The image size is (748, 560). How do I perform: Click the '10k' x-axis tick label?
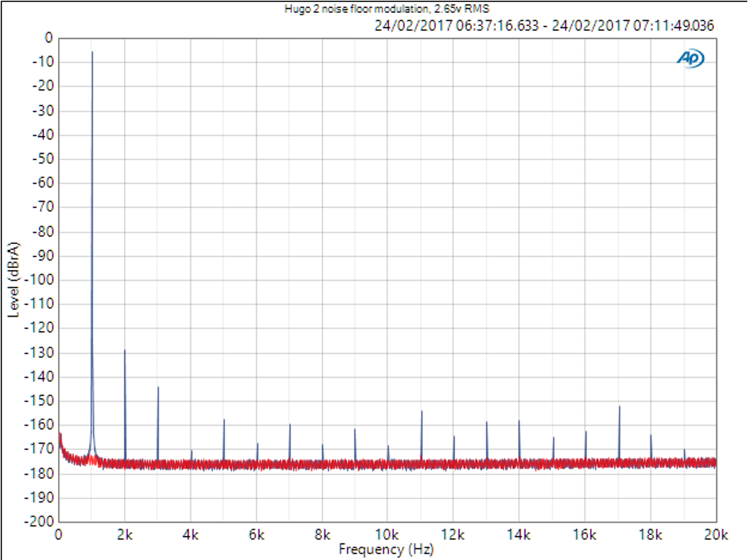click(x=387, y=535)
